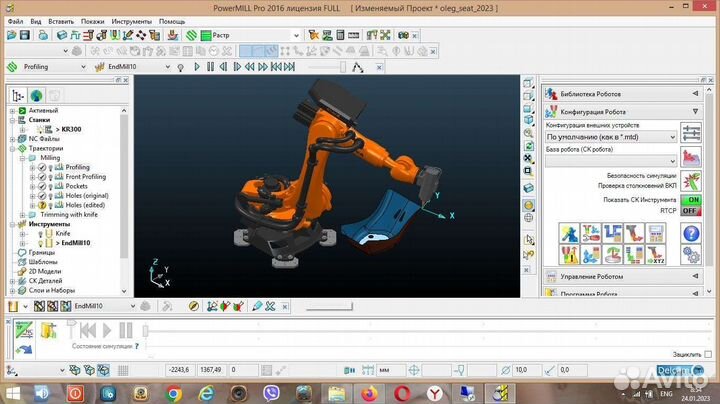Open the Вид menu
The image size is (720, 404).
pyautogui.click(x=36, y=22)
